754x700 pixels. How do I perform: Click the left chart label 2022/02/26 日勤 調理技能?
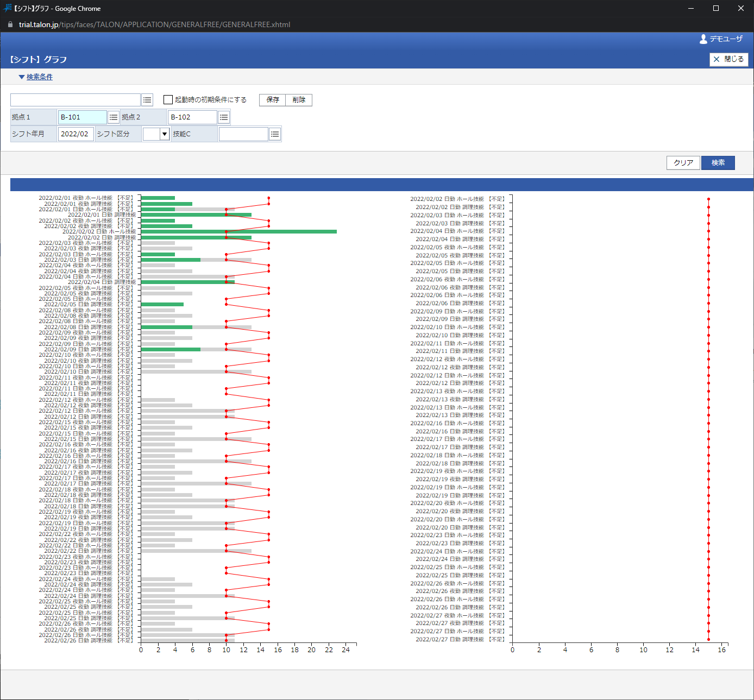click(x=89, y=641)
